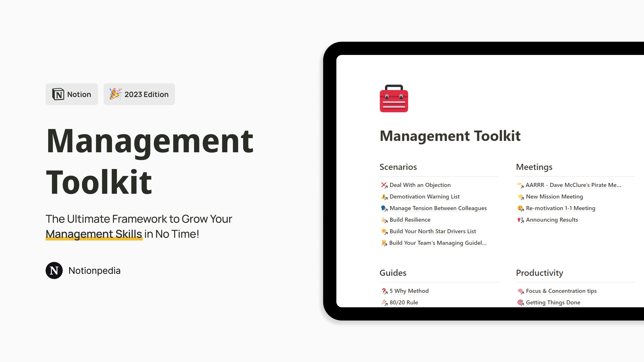Click the Meetings section heading
The height and width of the screenshot is (362, 644).
534,167
